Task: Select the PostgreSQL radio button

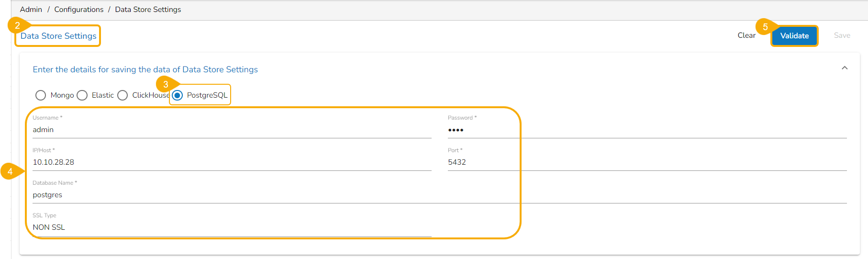Action: pos(178,95)
